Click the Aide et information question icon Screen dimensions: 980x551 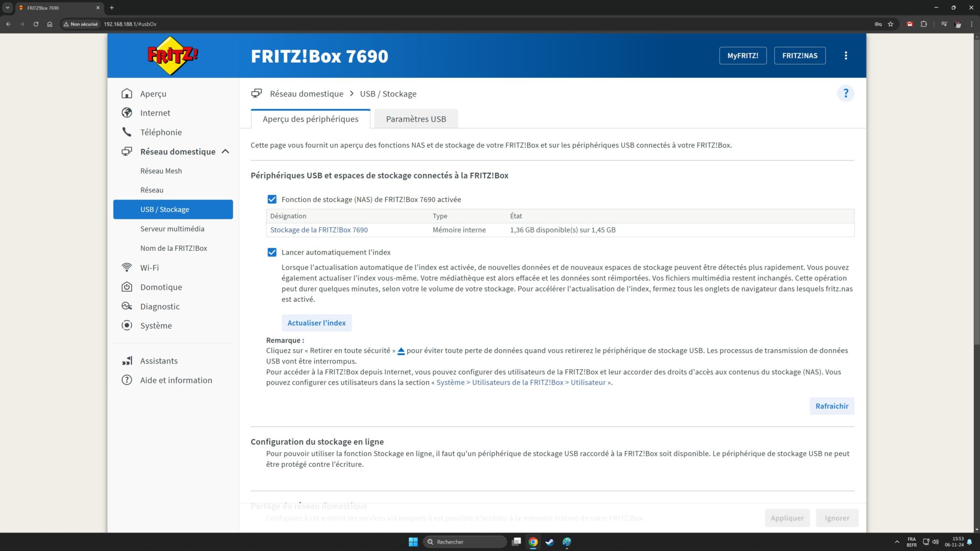[x=127, y=380]
